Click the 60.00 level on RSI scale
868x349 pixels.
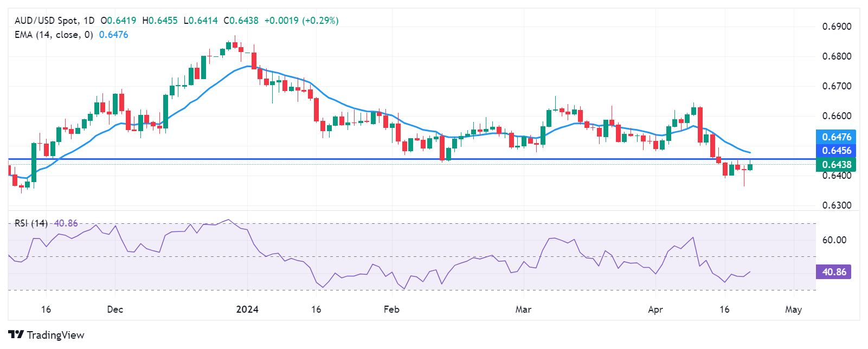tap(834, 240)
